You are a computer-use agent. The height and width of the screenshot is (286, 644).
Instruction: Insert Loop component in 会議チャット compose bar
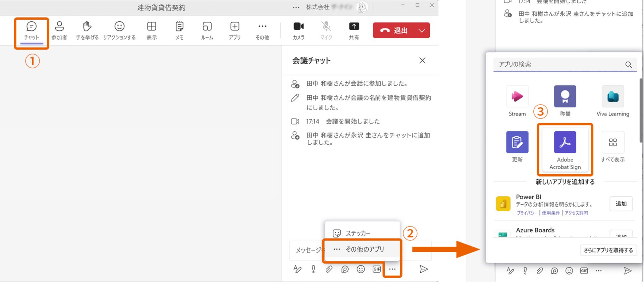[x=345, y=269]
